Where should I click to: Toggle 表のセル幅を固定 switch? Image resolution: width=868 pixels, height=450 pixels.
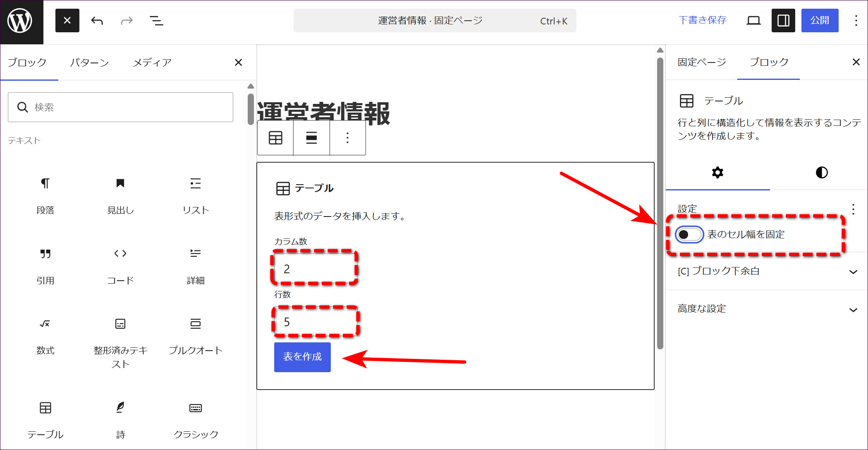click(689, 235)
